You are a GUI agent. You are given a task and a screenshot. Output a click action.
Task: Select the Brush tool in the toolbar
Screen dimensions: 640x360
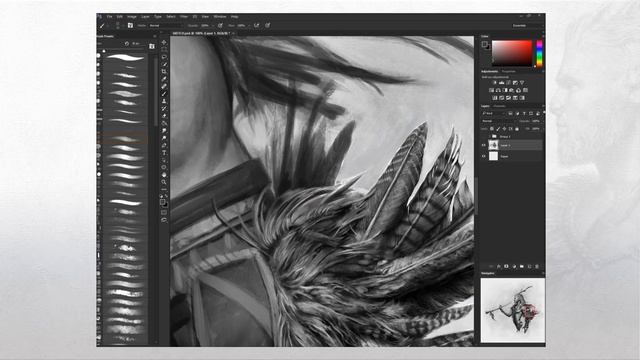[164, 93]
